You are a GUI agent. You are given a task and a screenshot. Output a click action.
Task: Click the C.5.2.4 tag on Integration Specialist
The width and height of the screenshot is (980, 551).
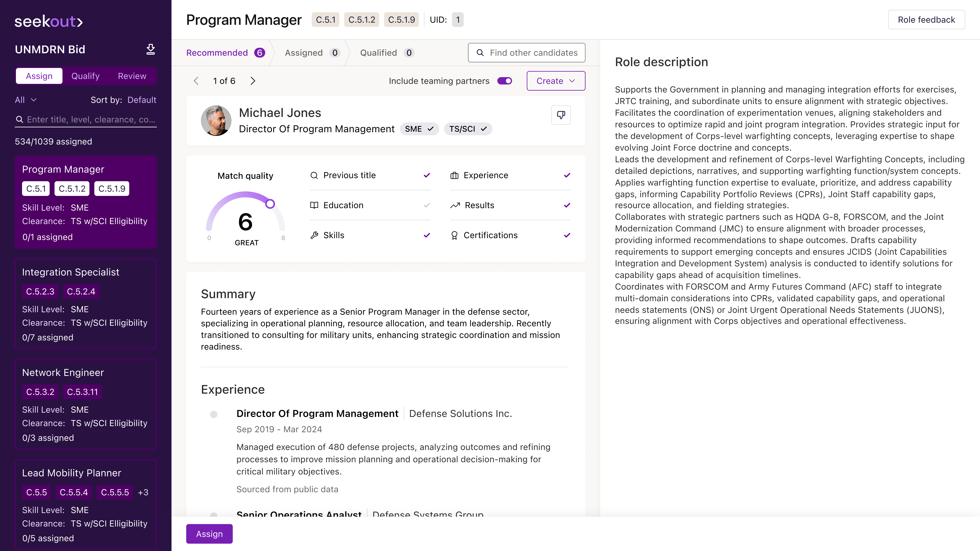tap(81, 292)
